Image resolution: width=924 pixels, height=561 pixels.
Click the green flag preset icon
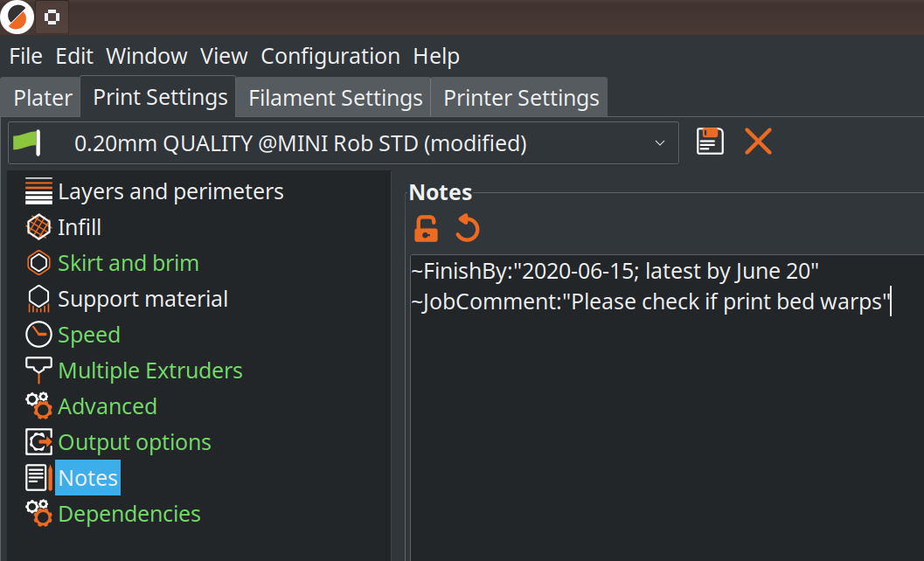click(27, 142)
